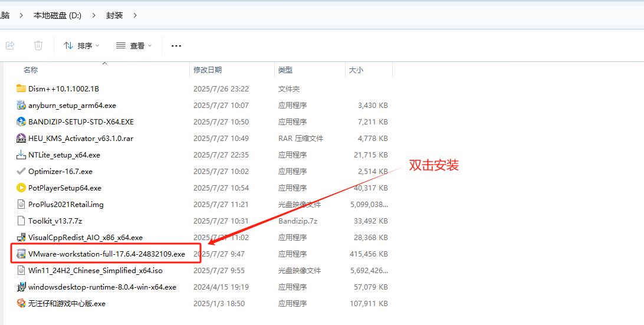Click date 2025/7/26 23:22 of Dism++ folder

221,88
